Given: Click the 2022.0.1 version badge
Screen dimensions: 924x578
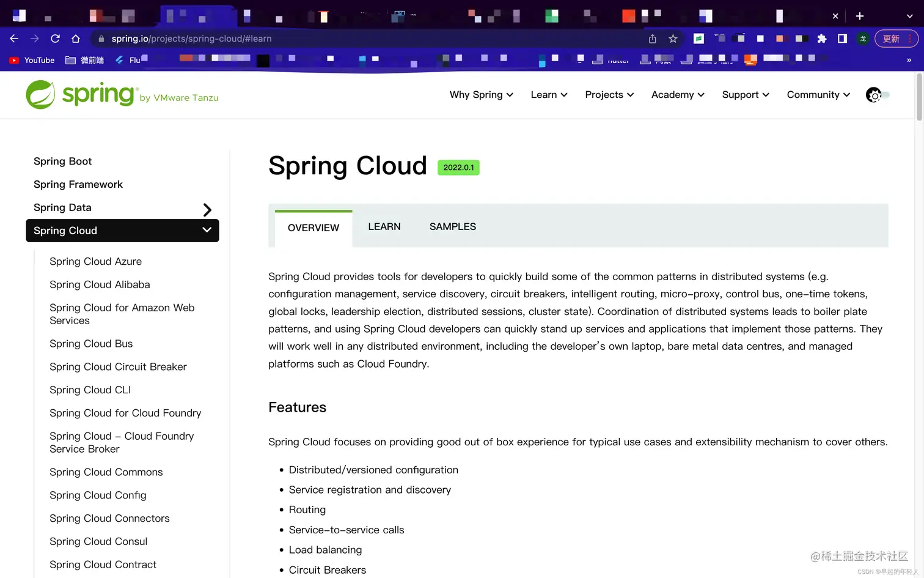Looking at the screenshot, I should click(x=458, y=168).
